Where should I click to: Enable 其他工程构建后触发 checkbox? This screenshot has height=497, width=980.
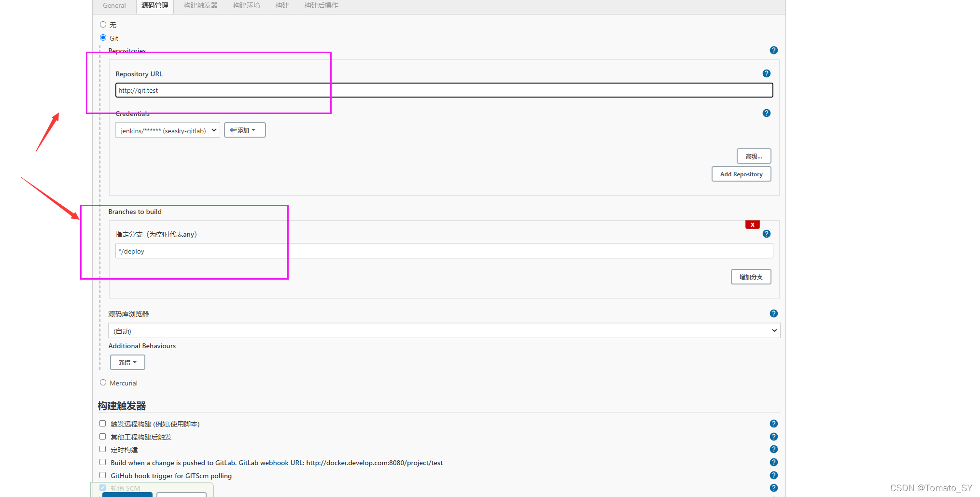[x=102, y=437]
